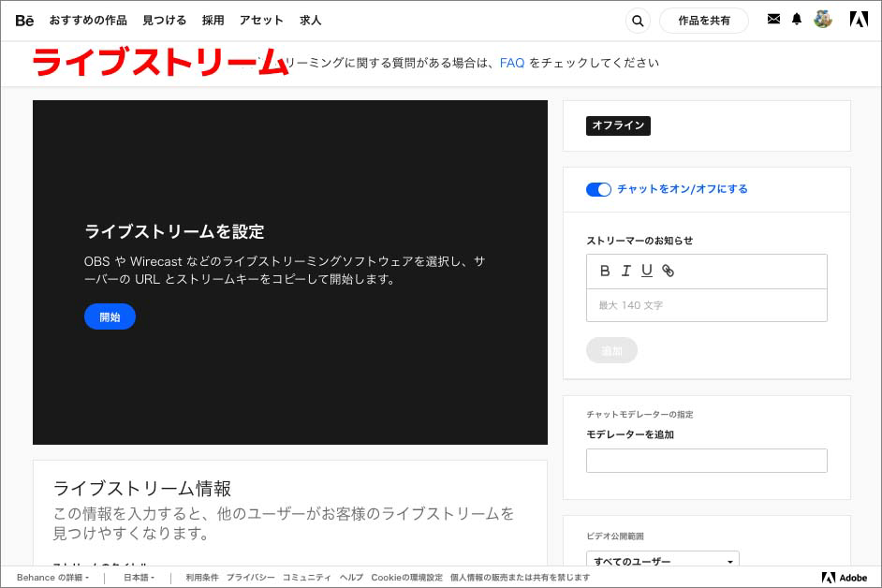Open the FAQ link
This screenshot has width=882, height=588.
click(512, 63)
